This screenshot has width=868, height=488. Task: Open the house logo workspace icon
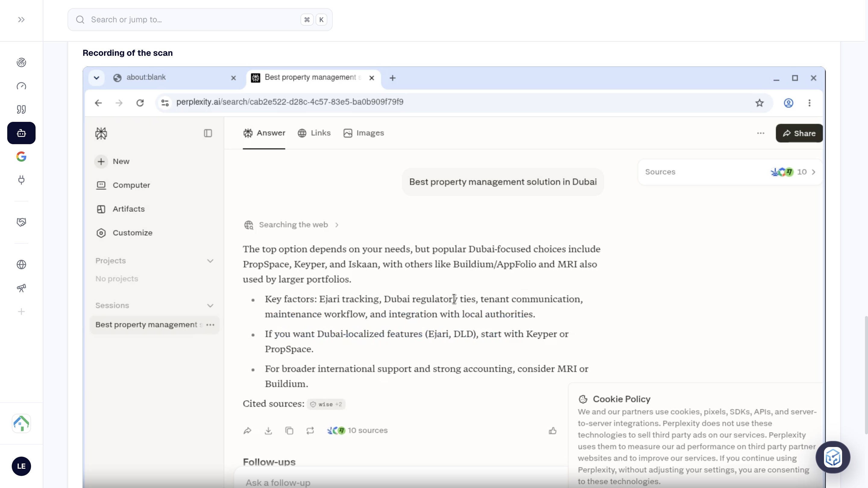pyautogui.click(x=21, y=423)
